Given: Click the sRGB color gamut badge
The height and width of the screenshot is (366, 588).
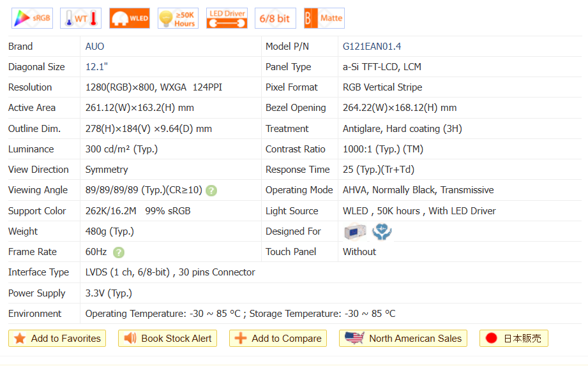Looking at the screenshot, I should coord(32,18).
